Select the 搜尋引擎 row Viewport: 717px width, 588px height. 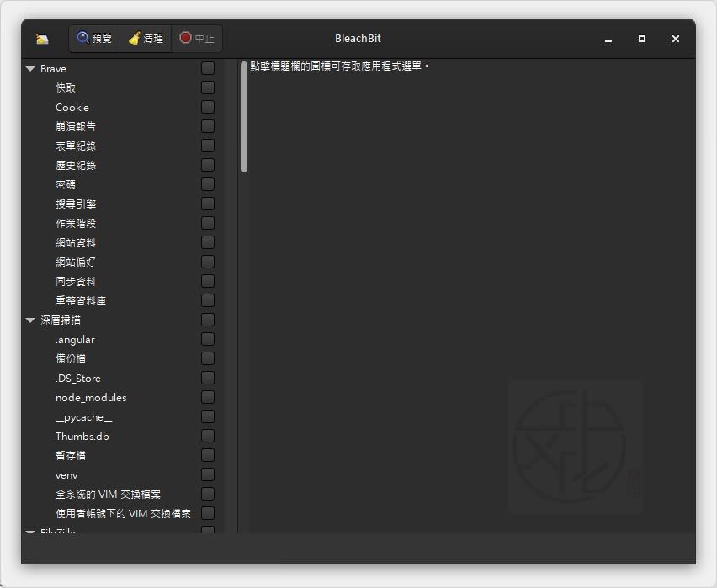(76, 204)
